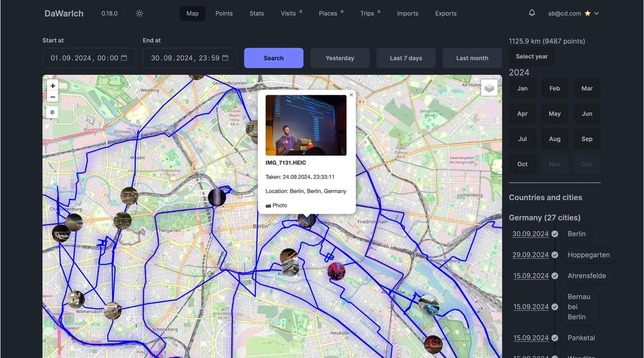644x358 pixels.
Task: Open the Select year dropdown
Action: (x=531, y=57)
